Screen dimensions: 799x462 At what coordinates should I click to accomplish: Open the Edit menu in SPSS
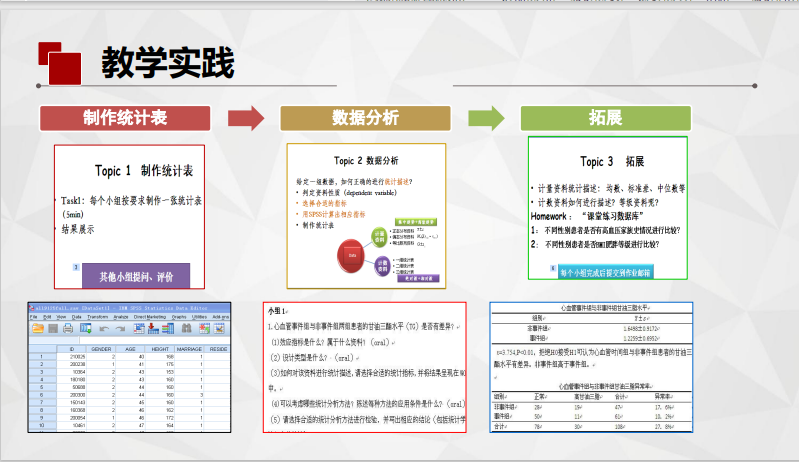(47, 317)
